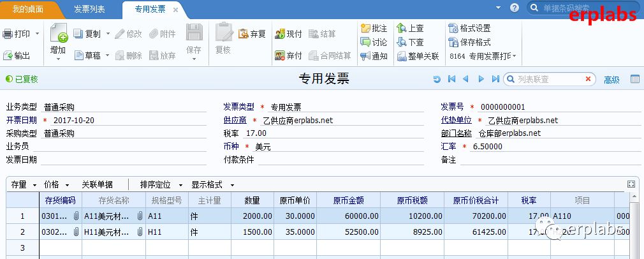Go to the last record
Viewport: 644px width, 259px height.
[x=495, y=79]
